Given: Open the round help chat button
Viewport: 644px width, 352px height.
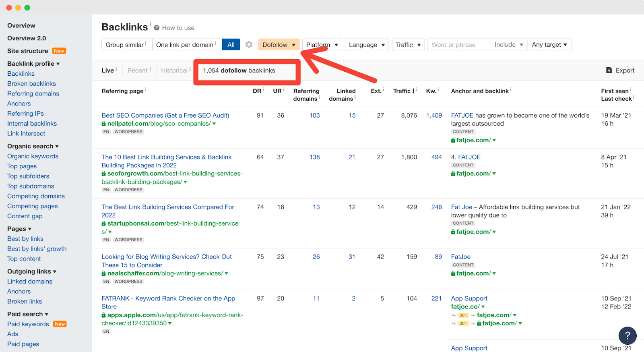Looking at the screenshot, I should (627, 335).
